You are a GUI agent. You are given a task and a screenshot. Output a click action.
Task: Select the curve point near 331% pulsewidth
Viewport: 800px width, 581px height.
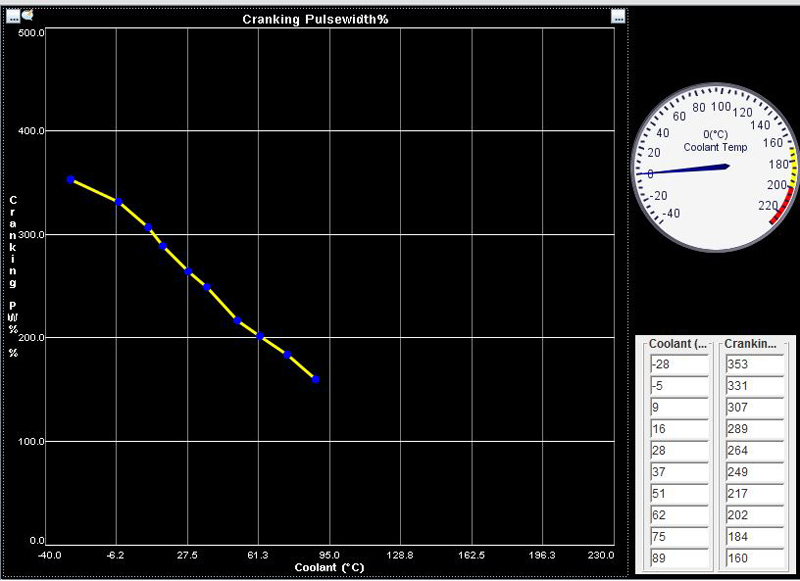click(118, 201)
